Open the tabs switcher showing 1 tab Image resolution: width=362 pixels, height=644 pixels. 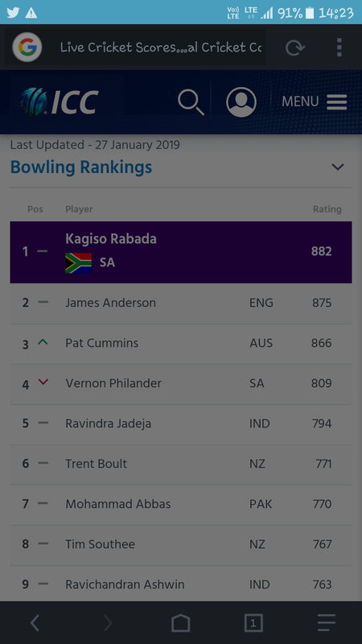point(253,623)
